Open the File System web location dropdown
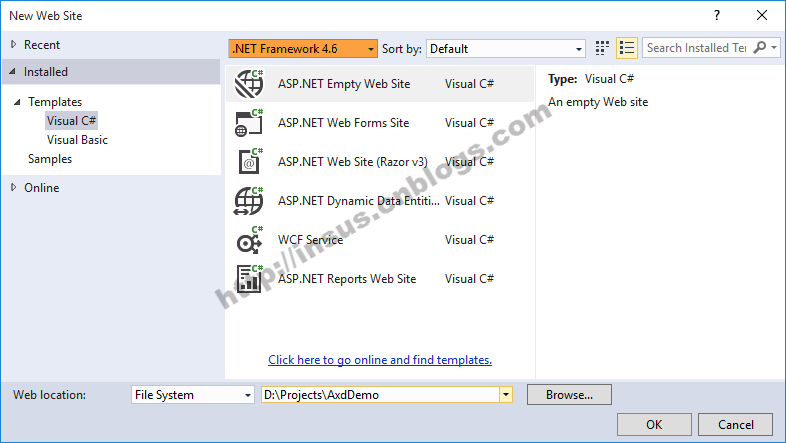The width and height of the screenshot is (786, 443). 192,395
